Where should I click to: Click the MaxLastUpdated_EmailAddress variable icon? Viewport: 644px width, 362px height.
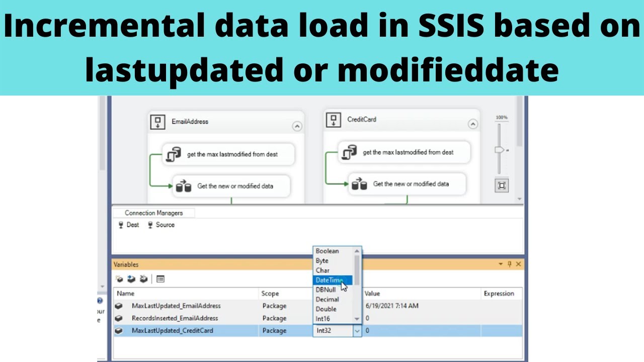pyautogui.click(x=119, y=306)
